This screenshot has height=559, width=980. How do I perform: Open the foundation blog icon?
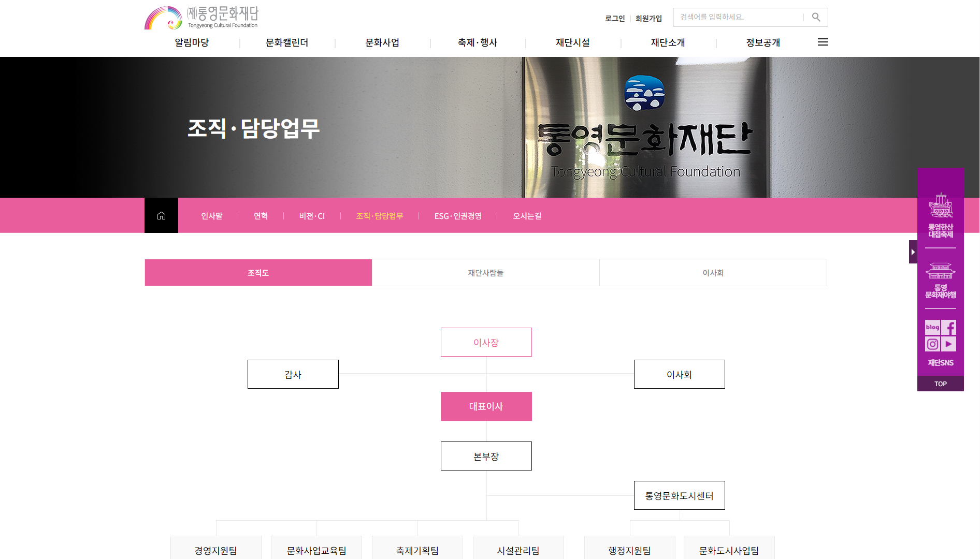[932, 328]
